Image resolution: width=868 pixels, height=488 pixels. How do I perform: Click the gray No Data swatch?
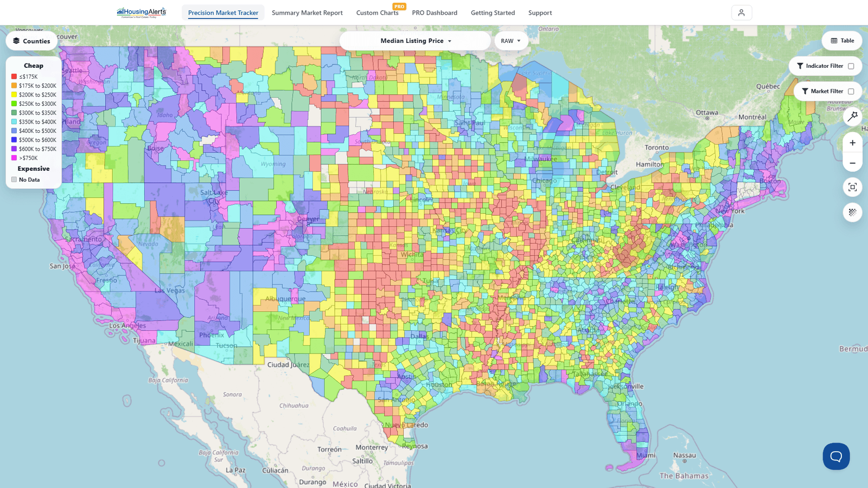[x=14, y=179]
